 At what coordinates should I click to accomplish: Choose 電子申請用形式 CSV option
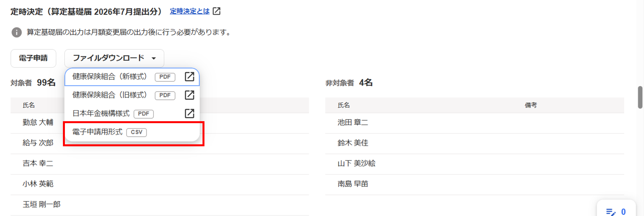click(x=97, y=132)
